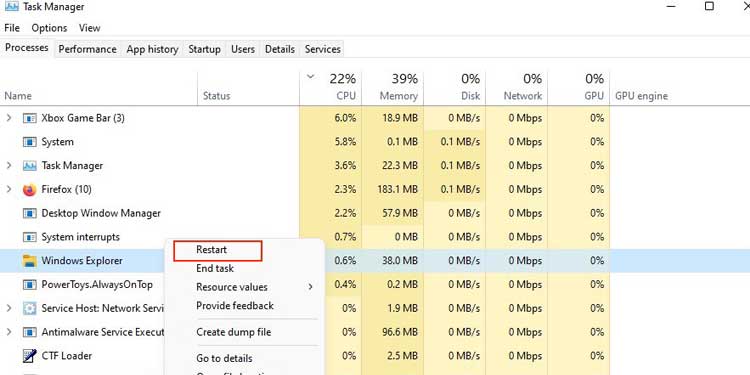Image resolution: width=750 pixels, height=375 pixels.
Task: Select the Desktop Window Manager row
Action: tap(375, 213)
